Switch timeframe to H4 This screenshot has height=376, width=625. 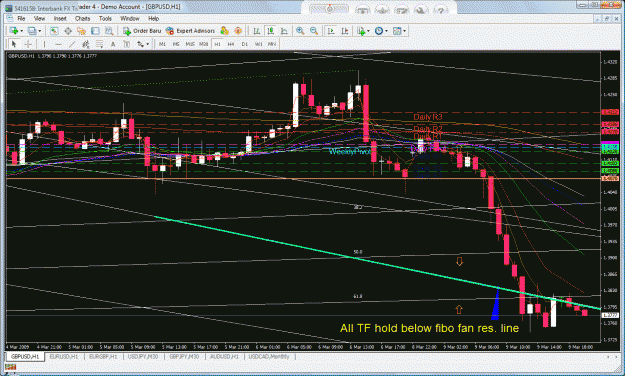tap(231, 44)
